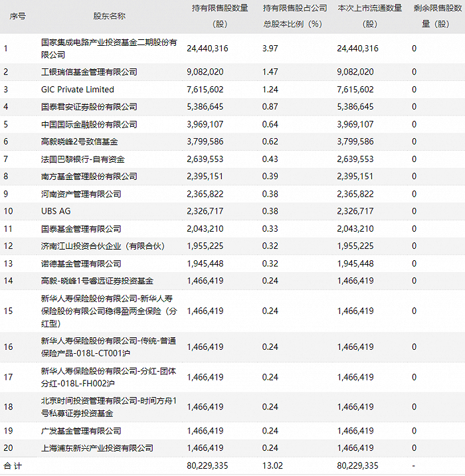Click 新华人寿 分红-团体分红 shareholder name
This screenshot has height=476, width=465.
[x=108, y=377]
